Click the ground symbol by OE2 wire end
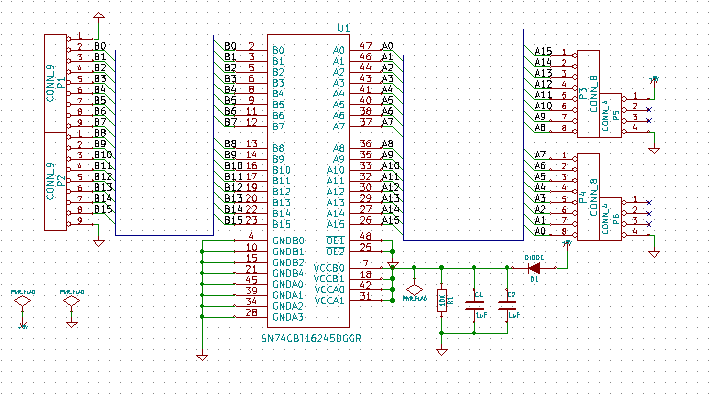The image size is (710, 398). (x=393, y=265)
